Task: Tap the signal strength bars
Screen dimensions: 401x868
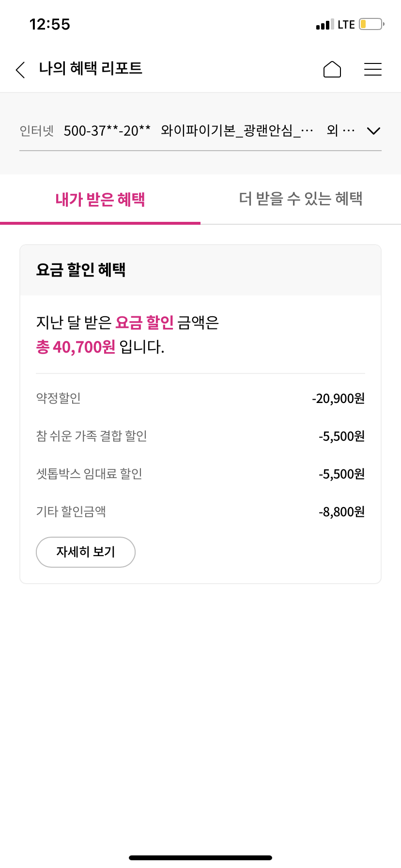Action: (x=325, y=25)
